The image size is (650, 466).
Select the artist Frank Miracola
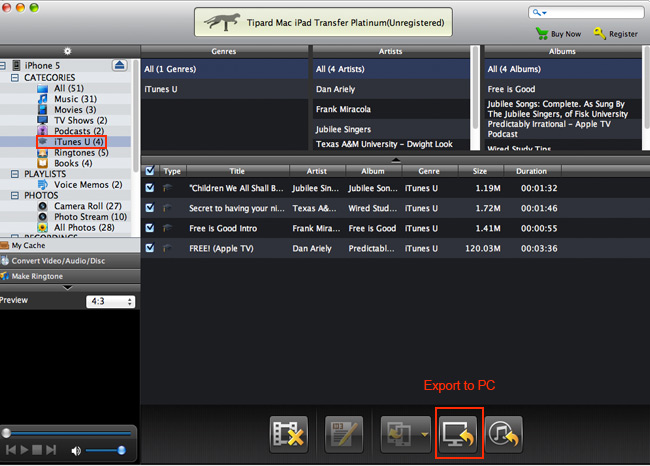(x=391, y=109)
